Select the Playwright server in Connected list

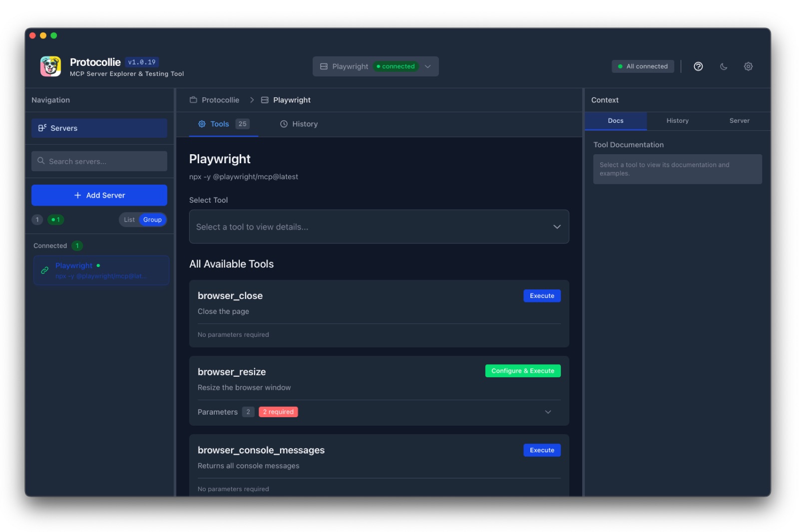(101, 270)
